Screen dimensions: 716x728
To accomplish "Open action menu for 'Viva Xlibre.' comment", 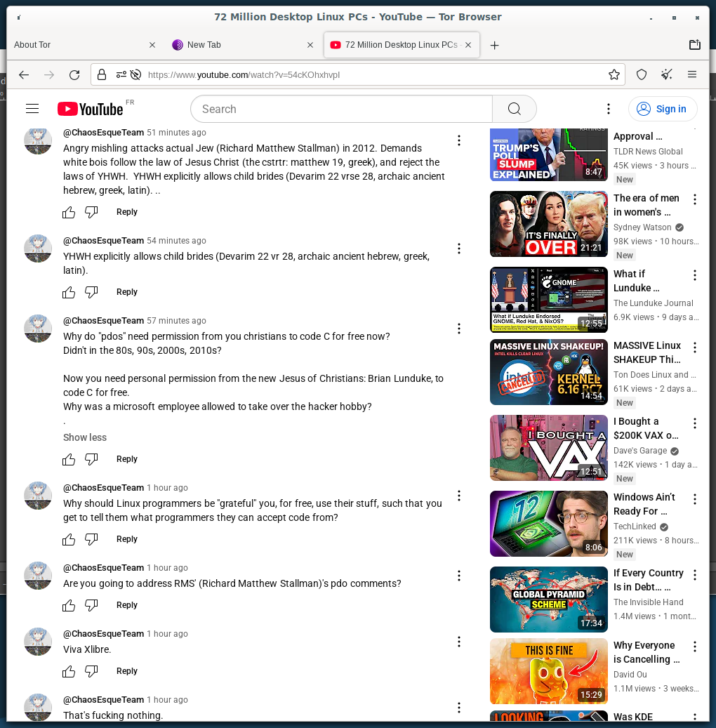I will [459, 642].
